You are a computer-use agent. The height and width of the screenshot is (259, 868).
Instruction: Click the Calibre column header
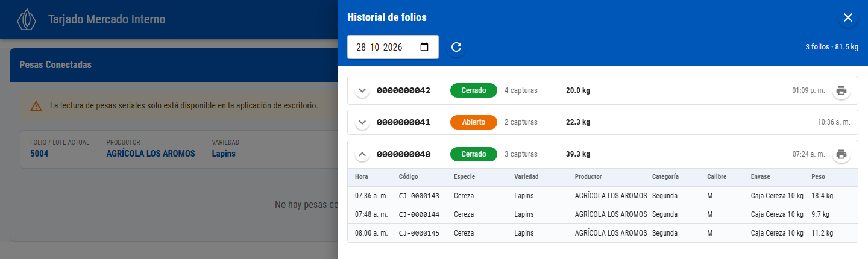point(717,177)
